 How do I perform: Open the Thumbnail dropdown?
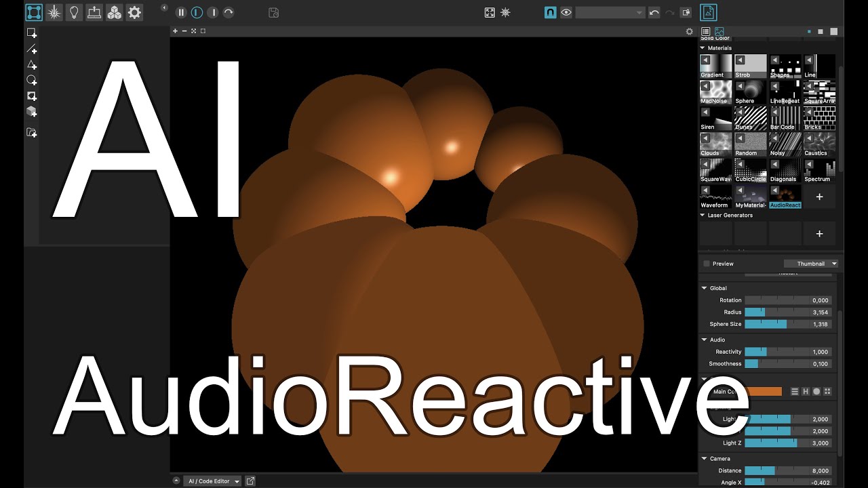pyautogui.click(x=811, y=264)
